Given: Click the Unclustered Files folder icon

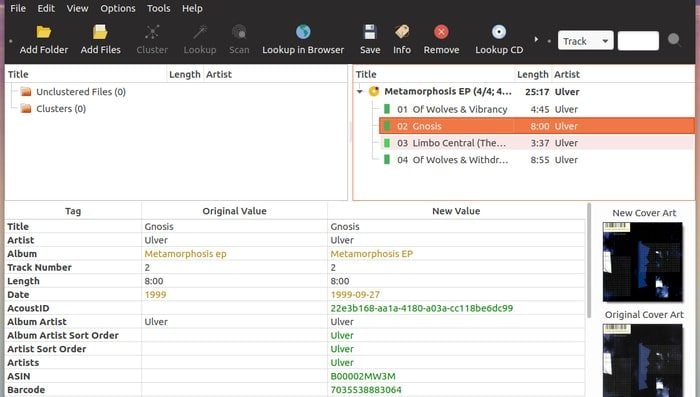Looking at the screenshot, I should click(x=26, y=92).
